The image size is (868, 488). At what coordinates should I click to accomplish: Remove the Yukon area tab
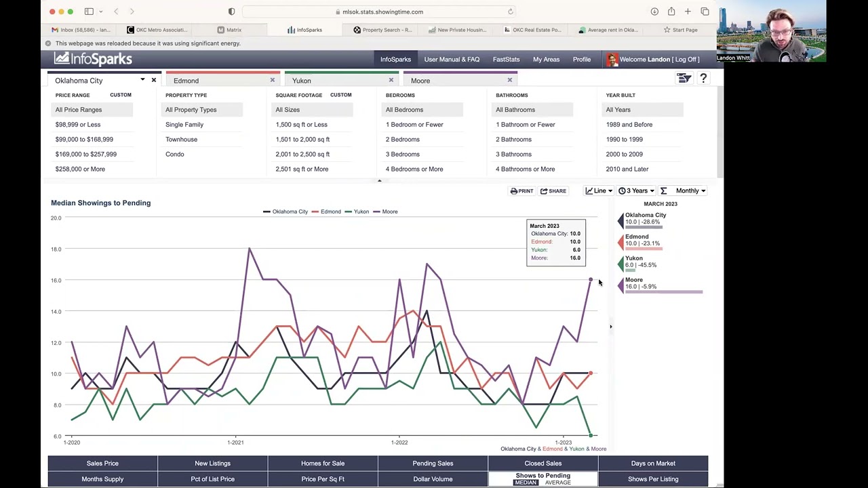391,80
